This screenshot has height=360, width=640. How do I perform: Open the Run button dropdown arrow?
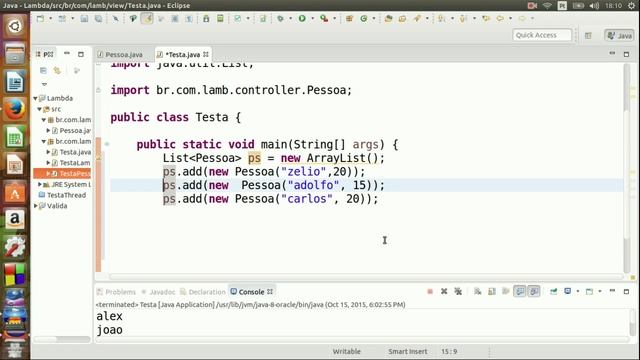pos(313,18)
